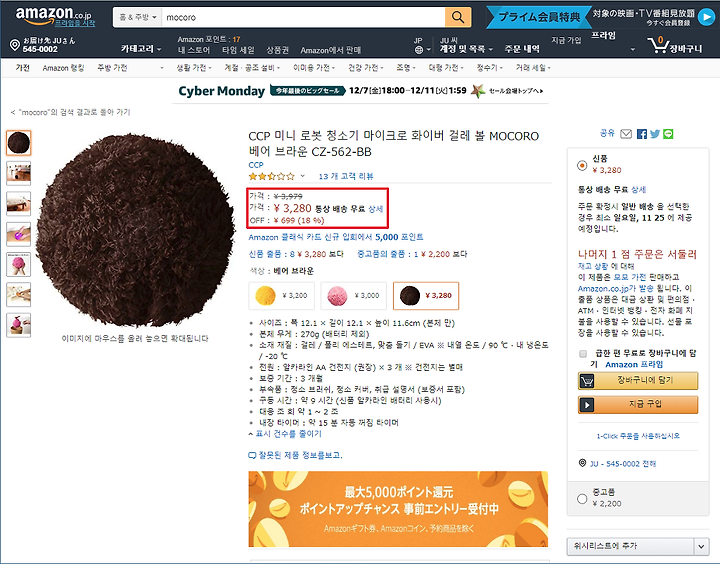Choose the yellow color option ¥3,200

point(281,296)
